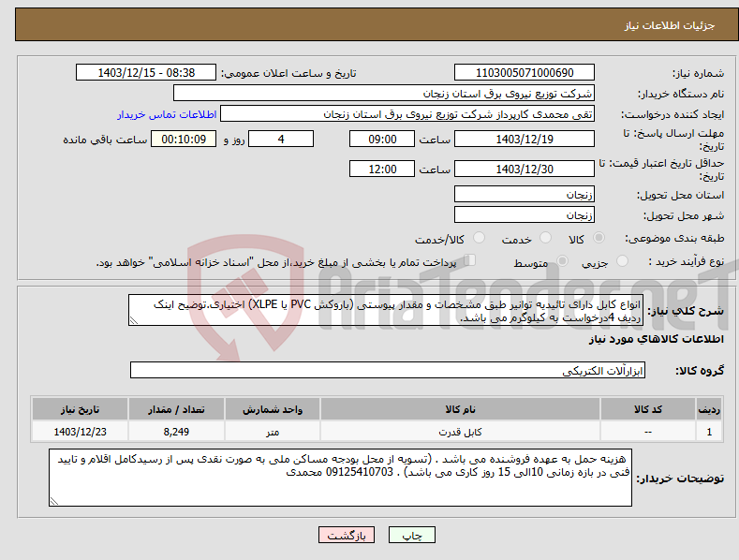The image size is (739, 560).
Task: Click the response deadline date 1403/12/19
Action: [x=525, y=139]
